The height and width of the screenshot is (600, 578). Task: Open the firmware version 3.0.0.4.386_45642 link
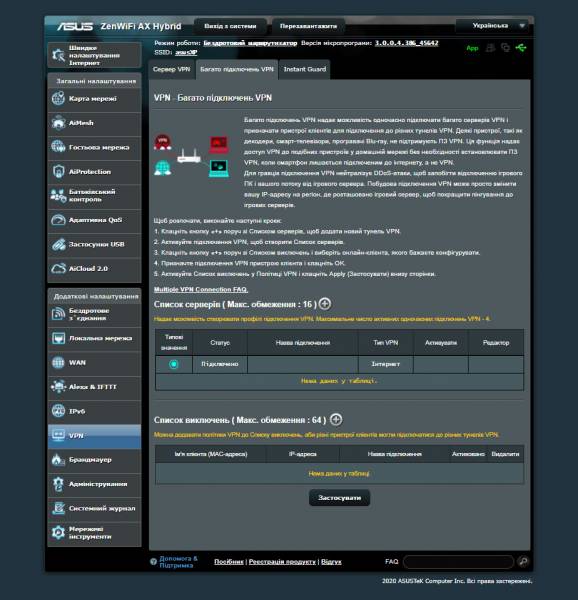pos(407,43)
